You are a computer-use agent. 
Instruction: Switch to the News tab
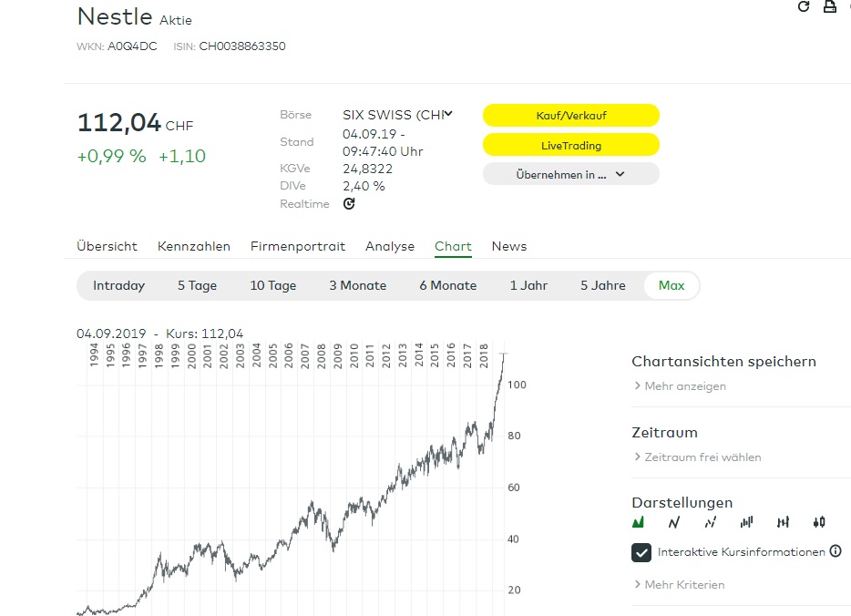pyautogui.click(x=509, y=246)
